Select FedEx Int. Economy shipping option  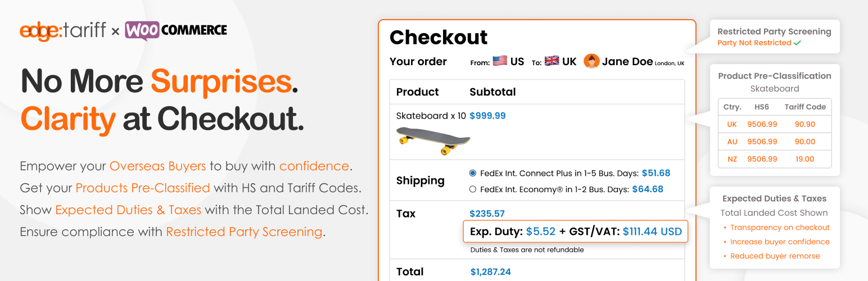(x=473, y=189)
